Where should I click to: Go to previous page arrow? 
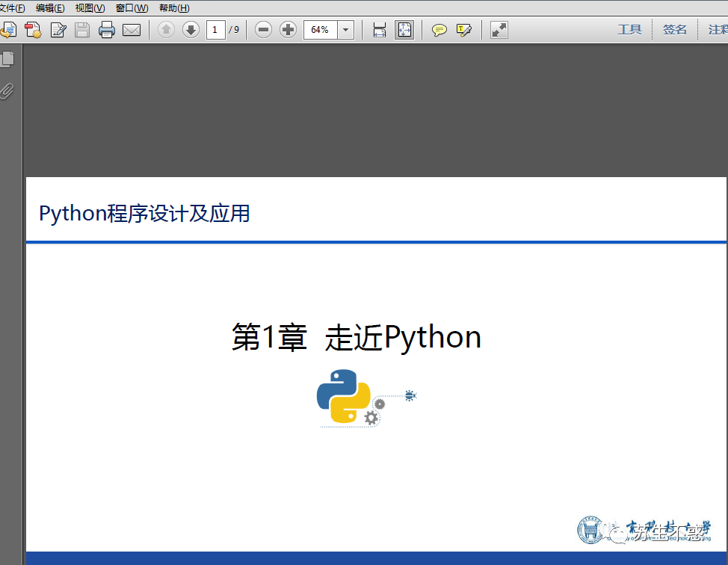tap(166, 30)
